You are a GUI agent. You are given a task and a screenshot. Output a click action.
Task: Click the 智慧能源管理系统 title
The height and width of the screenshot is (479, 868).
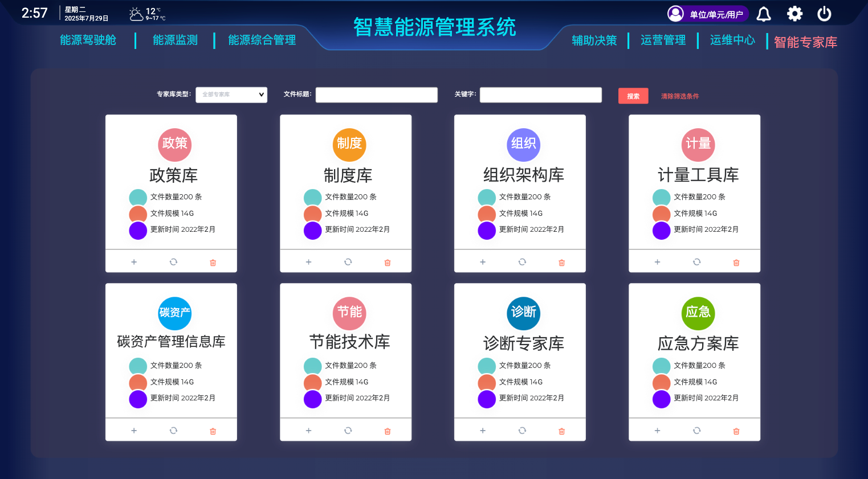(x=434, y=27)
